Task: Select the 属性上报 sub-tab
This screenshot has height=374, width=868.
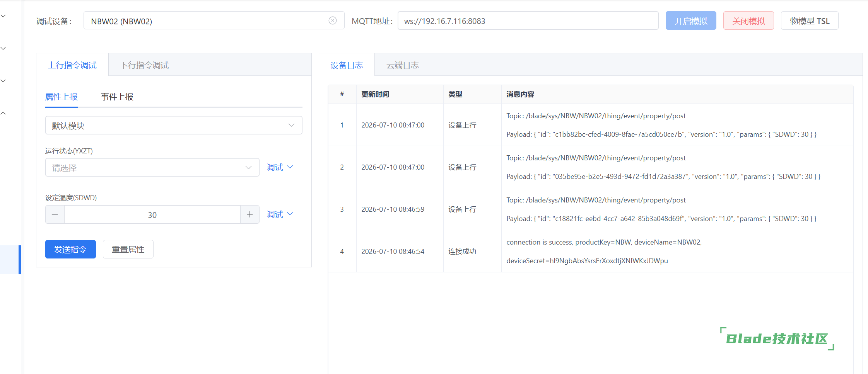Action: point(62,97)
